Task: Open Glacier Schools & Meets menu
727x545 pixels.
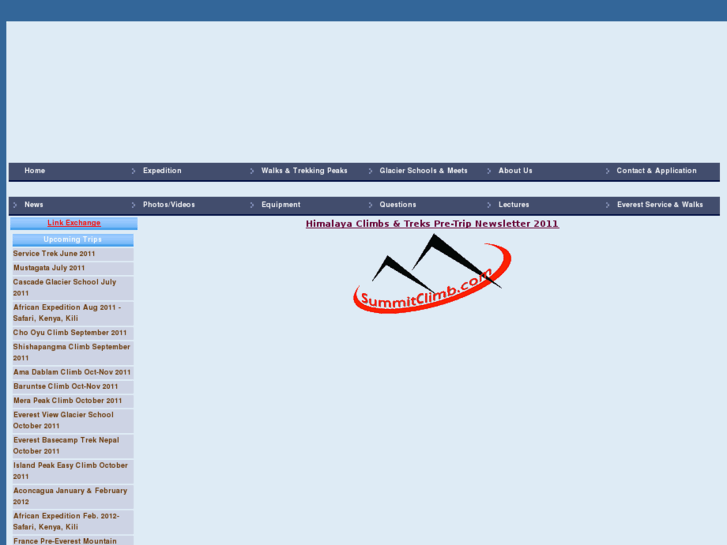Action: tap(423, 171)
